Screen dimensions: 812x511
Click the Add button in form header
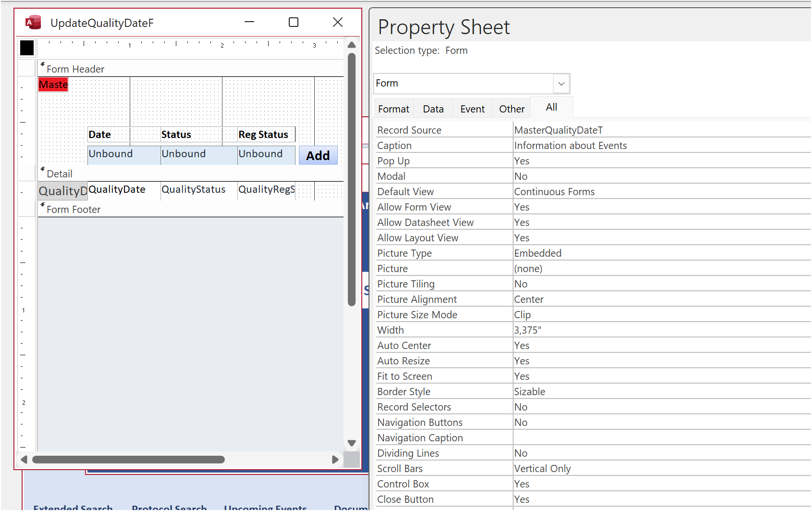(318, 156)
